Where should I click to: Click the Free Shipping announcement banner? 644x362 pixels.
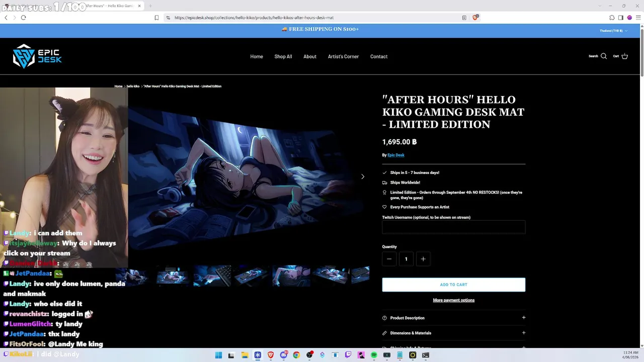[x=320, y=29]
